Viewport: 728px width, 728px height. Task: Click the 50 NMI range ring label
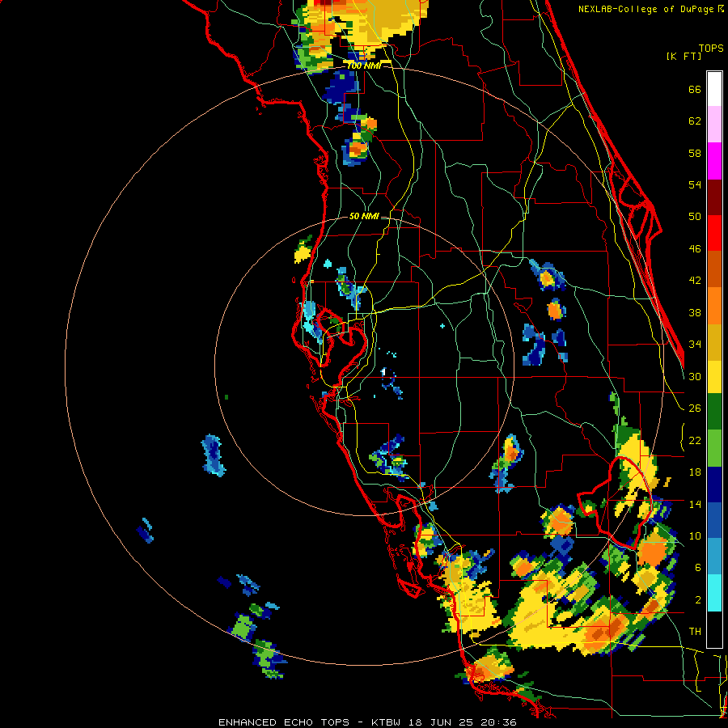[x=364, y=216]
